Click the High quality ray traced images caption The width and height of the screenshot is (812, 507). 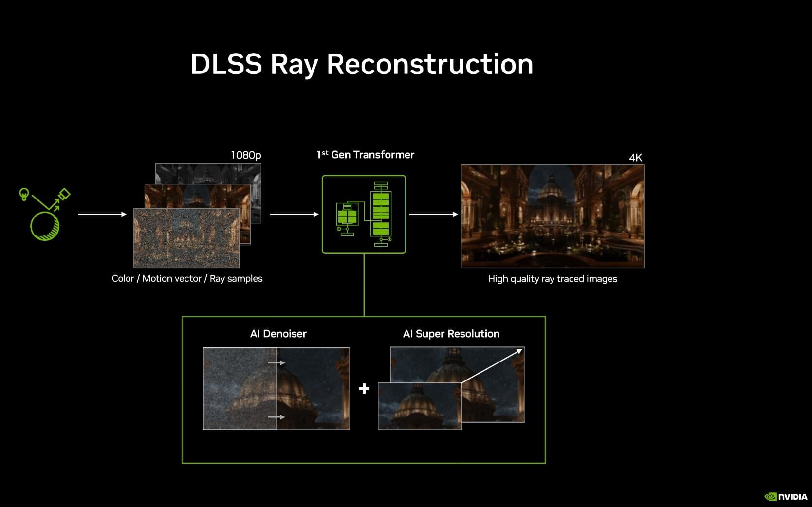(553, 279)
